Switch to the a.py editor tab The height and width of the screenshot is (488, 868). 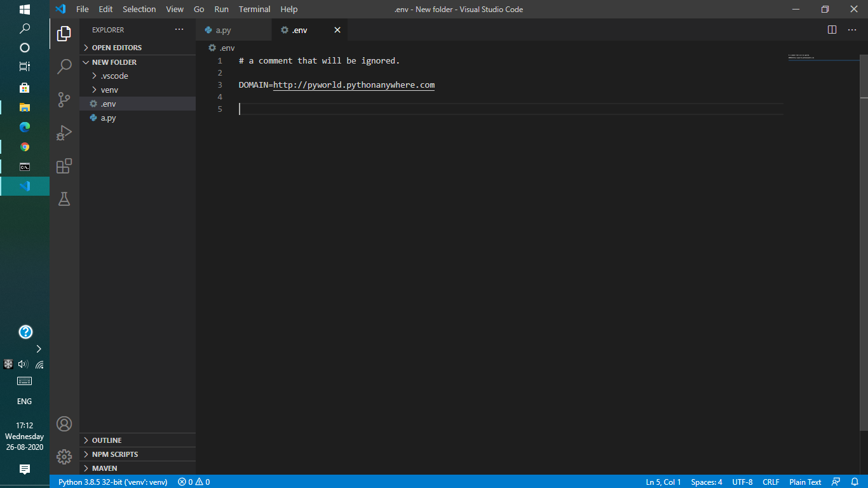point(222,30)
